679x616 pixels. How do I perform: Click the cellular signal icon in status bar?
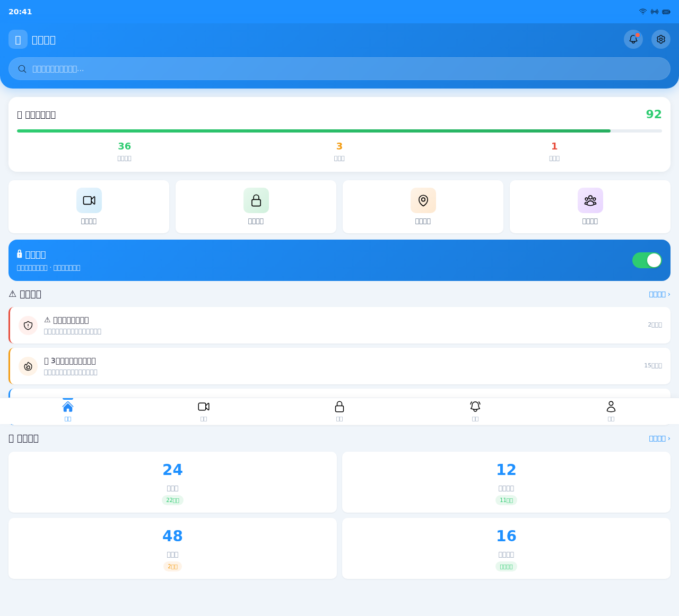click(655, 12)
